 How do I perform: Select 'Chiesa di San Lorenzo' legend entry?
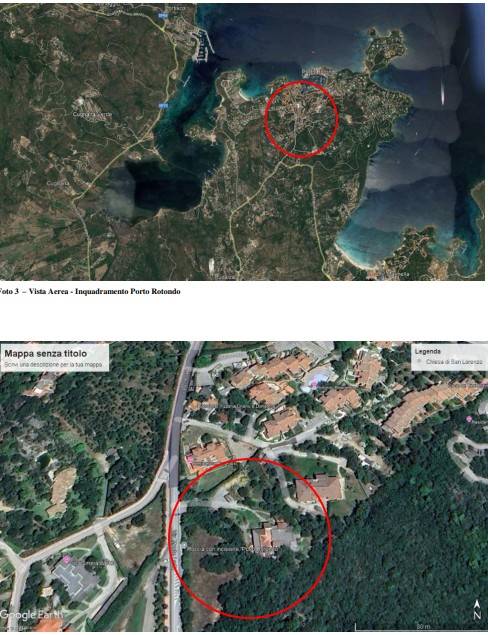click(x=454, y=362)
